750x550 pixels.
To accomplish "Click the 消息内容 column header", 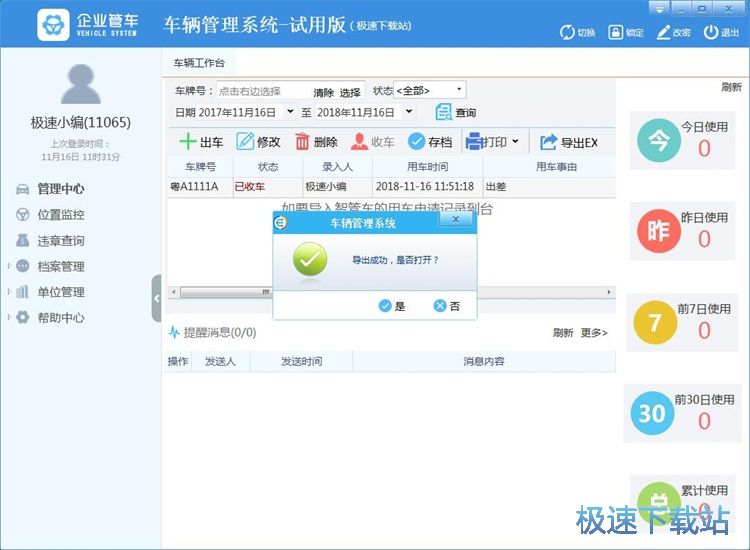I will click(x=484, y=362).
